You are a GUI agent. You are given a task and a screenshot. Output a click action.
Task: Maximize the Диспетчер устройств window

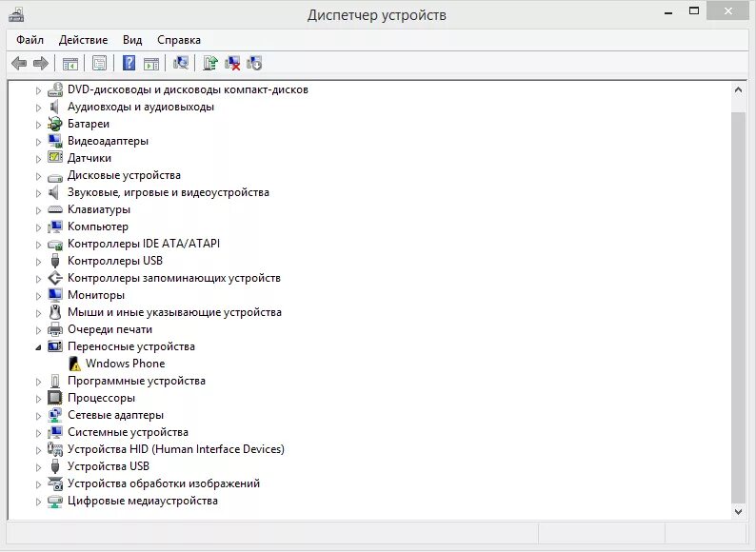[x=694, y=10]
